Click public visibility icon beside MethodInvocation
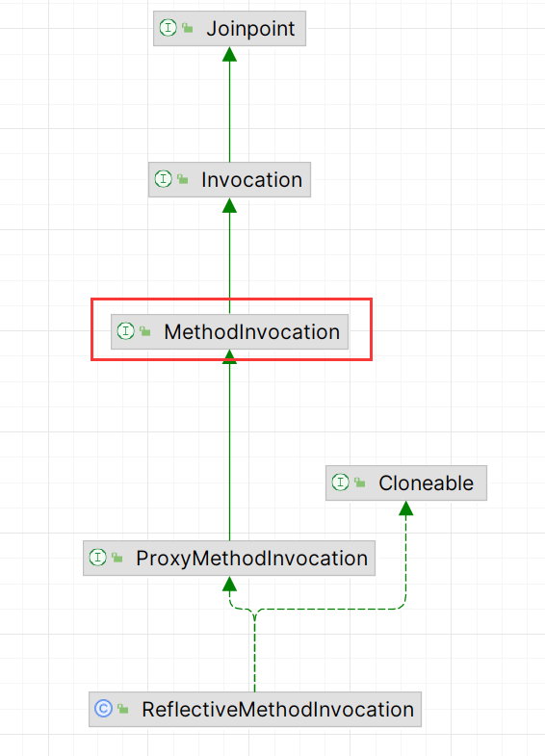The height and width of the screenshot is (756, 545). point(145,331)
